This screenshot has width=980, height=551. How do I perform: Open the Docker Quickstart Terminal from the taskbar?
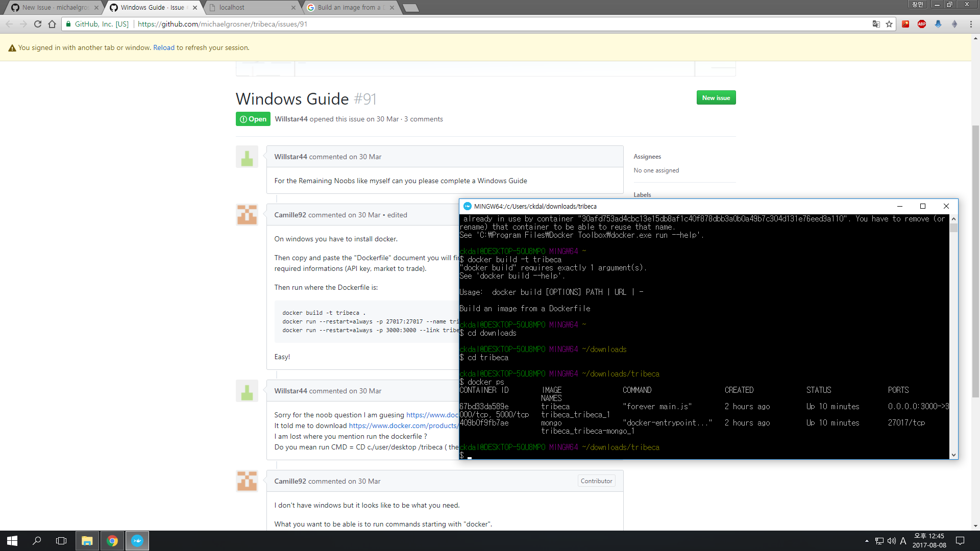(x=136, y=540)
